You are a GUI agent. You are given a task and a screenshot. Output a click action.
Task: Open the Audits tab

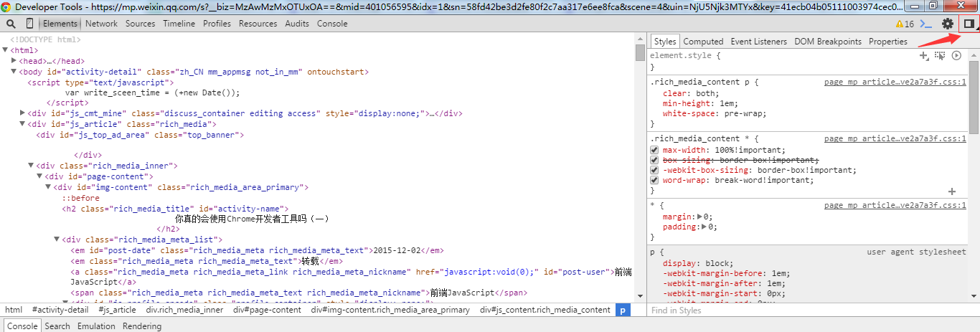297,24
